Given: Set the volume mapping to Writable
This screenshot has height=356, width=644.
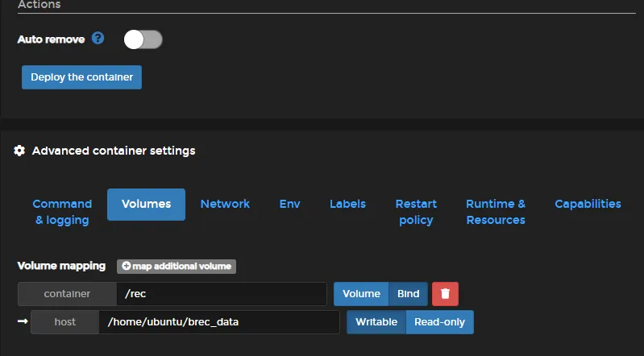Looking at the screenshot, I should click(x=376, y=322).
